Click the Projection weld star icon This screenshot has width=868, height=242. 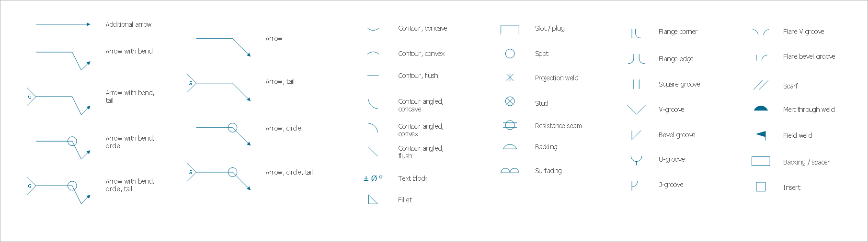tap(510, 77)
